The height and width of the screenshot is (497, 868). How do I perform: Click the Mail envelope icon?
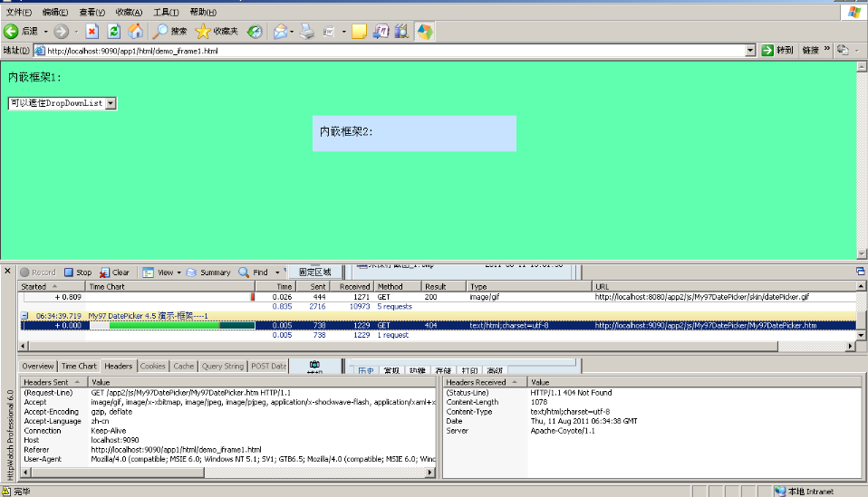[281, 32]
